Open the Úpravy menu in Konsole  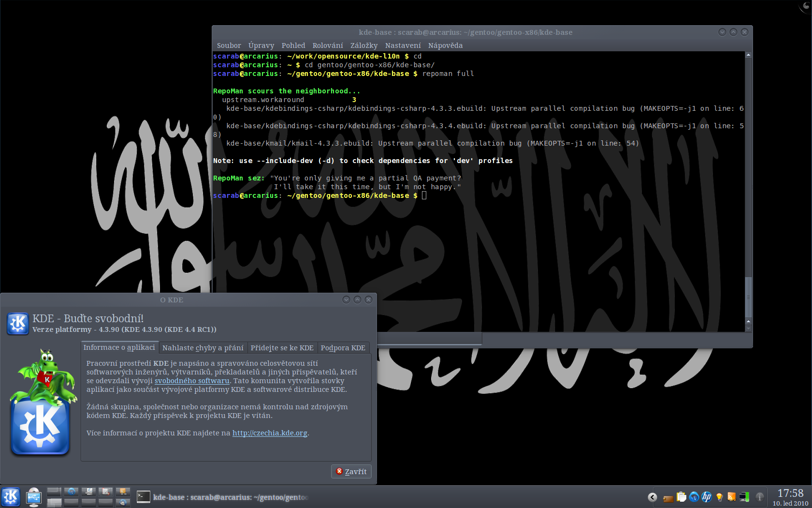[x=261, y=45]
